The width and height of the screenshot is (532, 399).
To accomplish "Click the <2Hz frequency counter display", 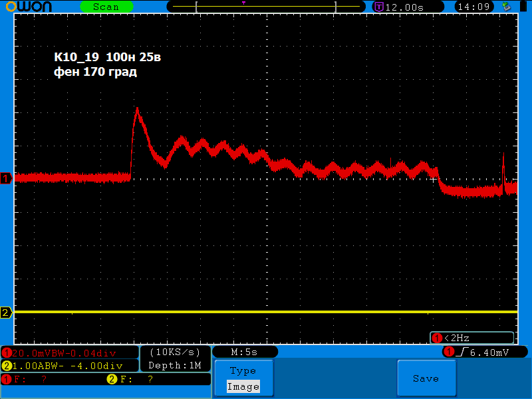I will coord(471,338).
